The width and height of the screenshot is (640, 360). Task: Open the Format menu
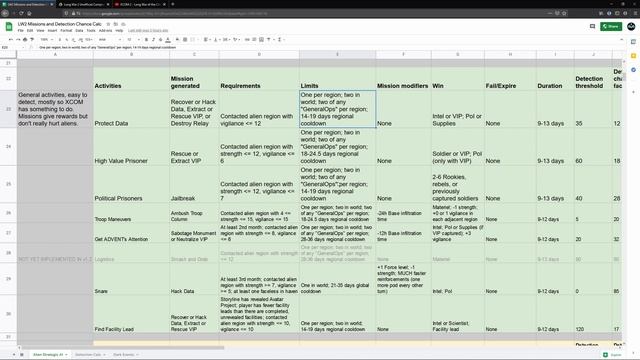(66, 31)
